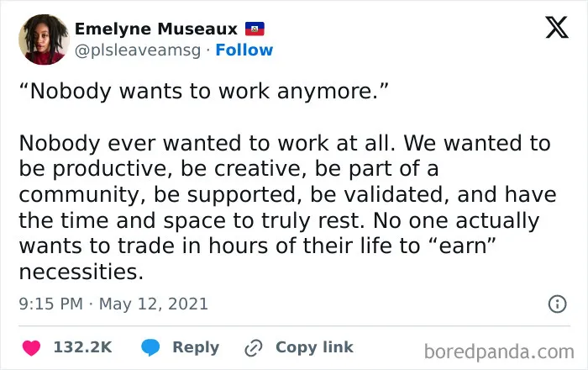This screenshot has height=370, width=588.
Task: Click the sentence "Nobody ever wanted to work at all"
Action: [x=204, y=143]
